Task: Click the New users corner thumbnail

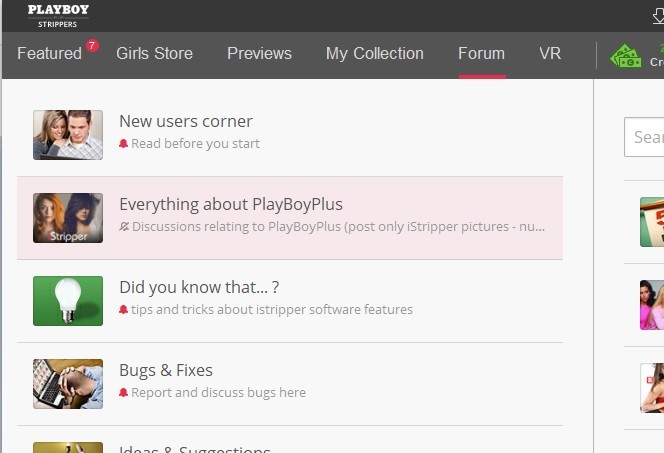Action: (x=68, y=135)
